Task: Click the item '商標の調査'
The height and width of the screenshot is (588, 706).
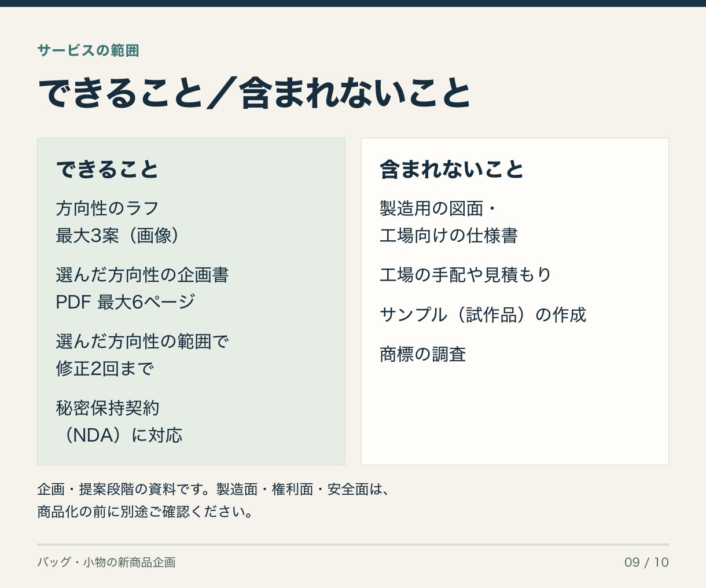Action: (423, 354)
